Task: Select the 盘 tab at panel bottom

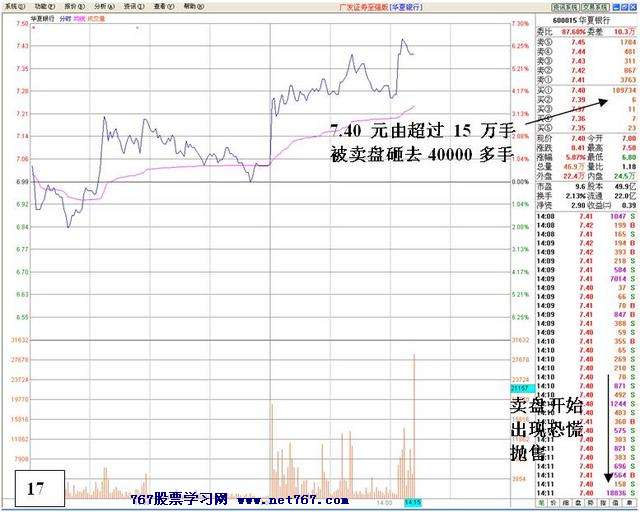Action: click(x=579, y=502)
